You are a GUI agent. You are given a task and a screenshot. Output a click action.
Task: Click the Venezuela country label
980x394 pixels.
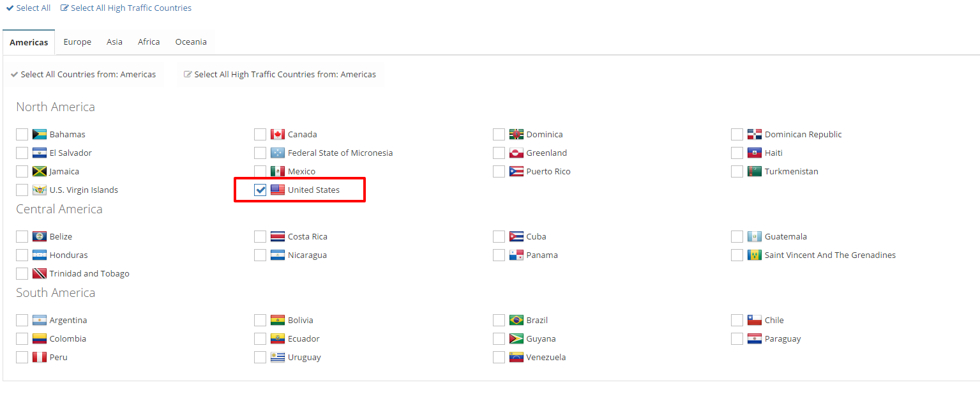(x=546, y=357)
